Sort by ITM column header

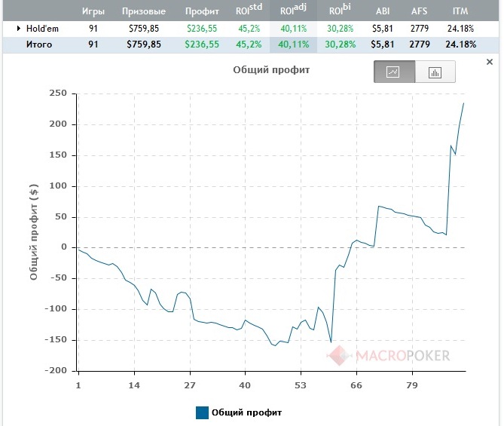point(460,11)
